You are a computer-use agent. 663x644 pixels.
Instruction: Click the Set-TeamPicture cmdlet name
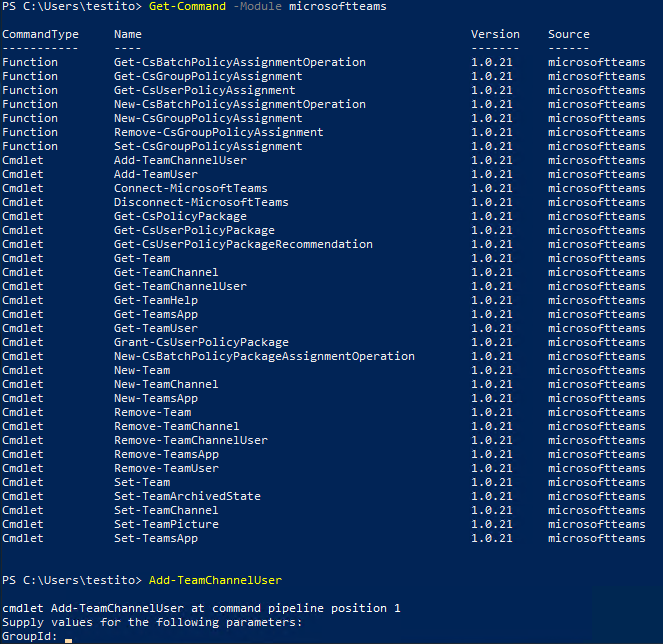[166, 524]
